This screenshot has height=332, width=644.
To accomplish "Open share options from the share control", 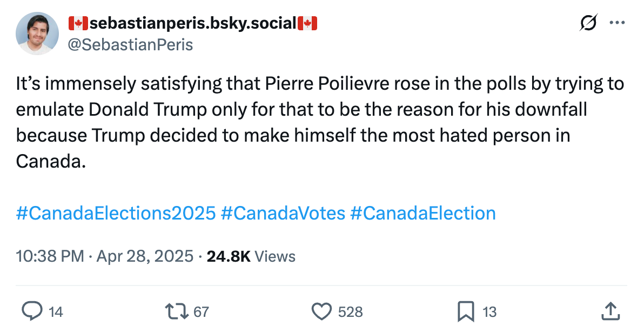I will point(611,312).
